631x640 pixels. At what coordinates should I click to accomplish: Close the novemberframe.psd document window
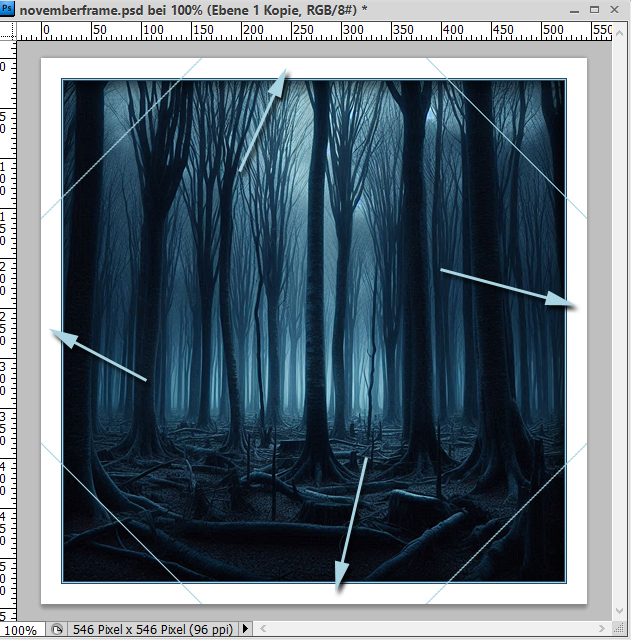618,9
